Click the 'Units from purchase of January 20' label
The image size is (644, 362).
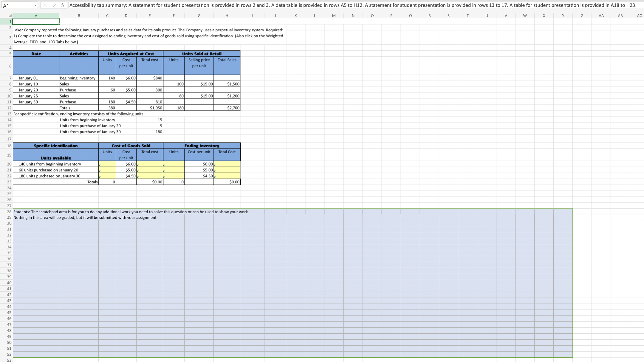90,126
